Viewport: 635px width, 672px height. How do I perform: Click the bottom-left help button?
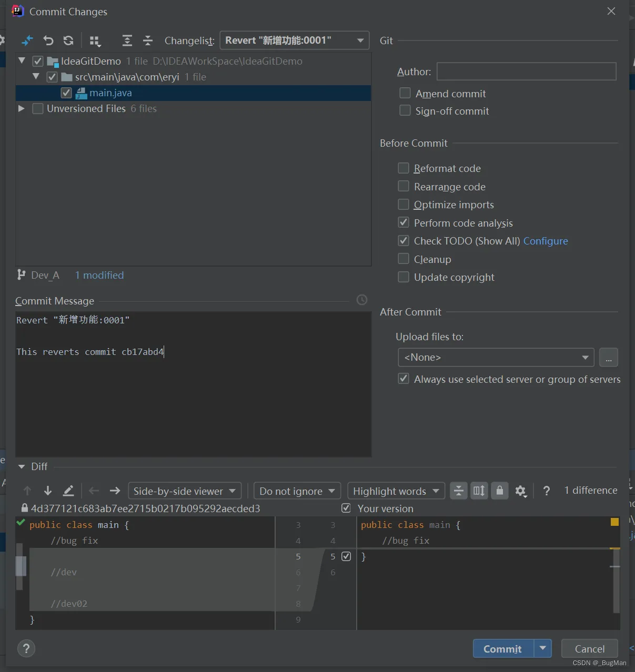pos(26,648)
